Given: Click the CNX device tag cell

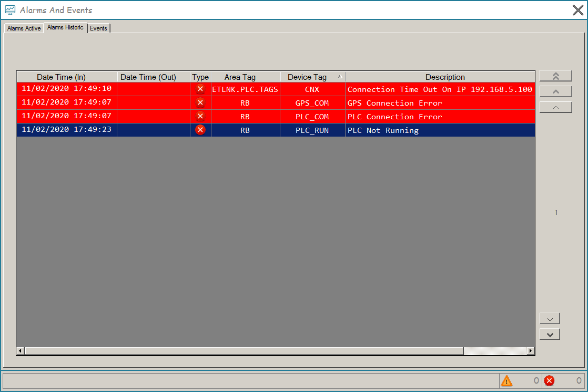Looking at the screenshot, I should pos(312,89).
